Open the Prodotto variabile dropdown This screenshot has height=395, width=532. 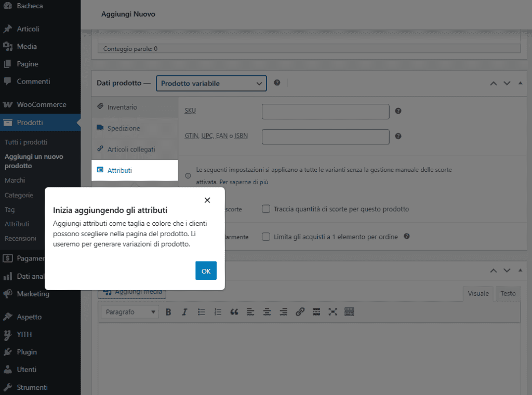pos(211,83)
